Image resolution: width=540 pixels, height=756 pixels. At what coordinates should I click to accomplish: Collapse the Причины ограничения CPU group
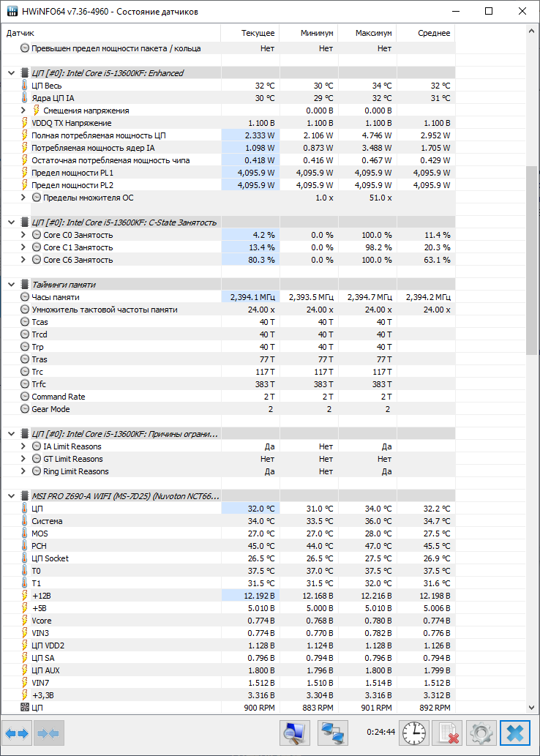coord(11,434)
